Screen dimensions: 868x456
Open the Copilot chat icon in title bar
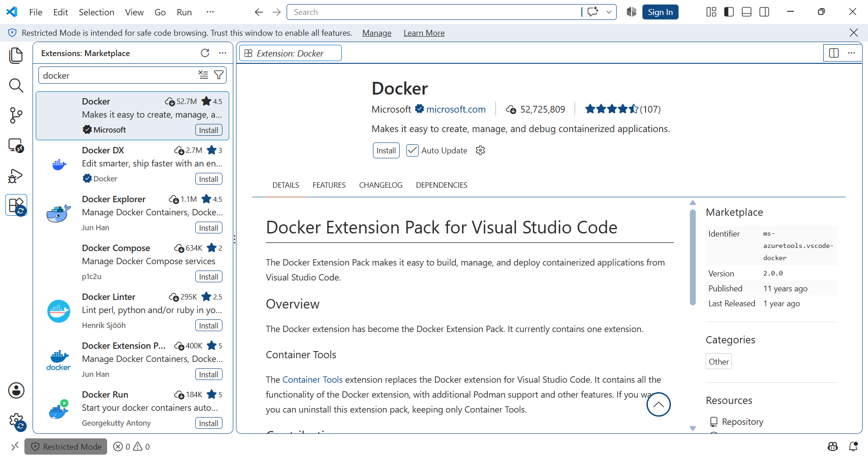point(593,12)
